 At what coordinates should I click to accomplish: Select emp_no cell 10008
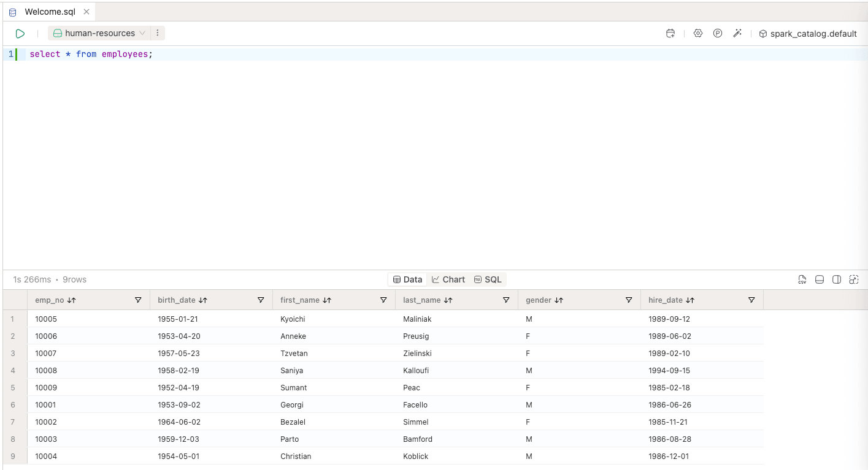coord(88,371)
